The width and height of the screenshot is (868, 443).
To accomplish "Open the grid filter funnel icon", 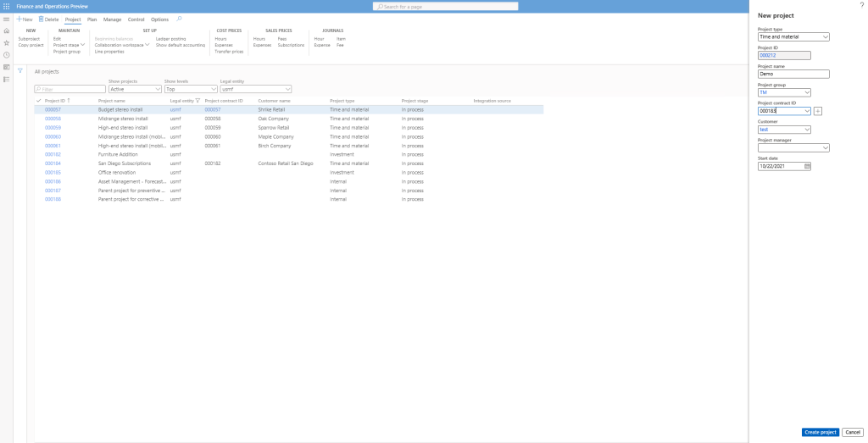I will (20, 71).
